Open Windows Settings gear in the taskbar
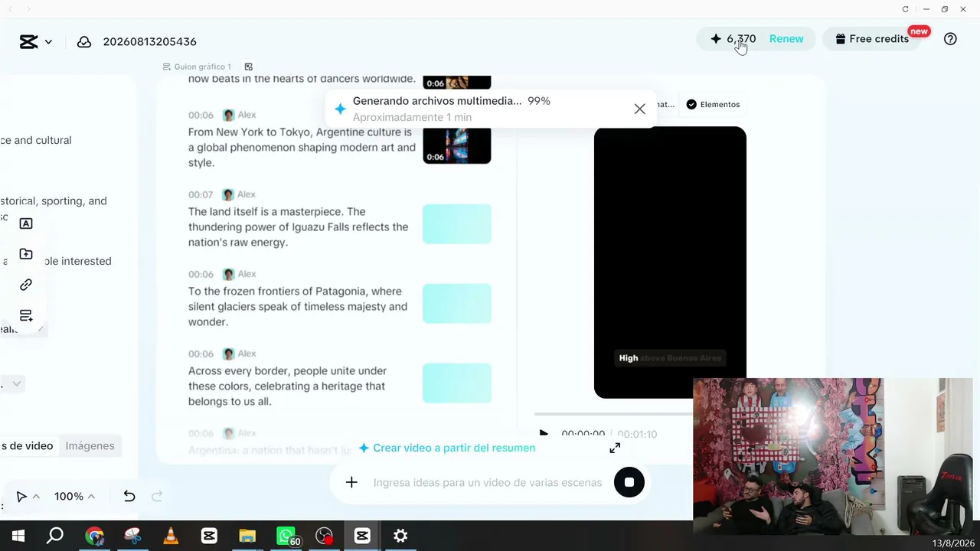This screenshot has width=980, height=551. pos(400,536)
